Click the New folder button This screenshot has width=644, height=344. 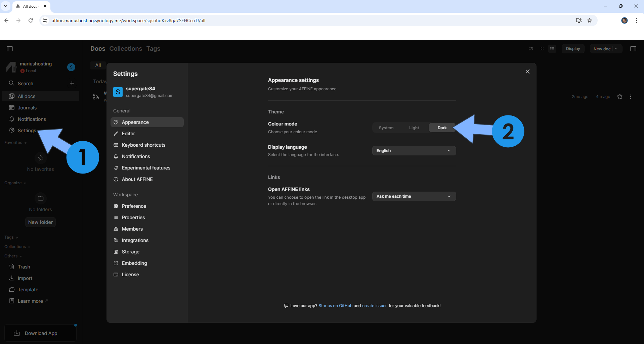40,222
